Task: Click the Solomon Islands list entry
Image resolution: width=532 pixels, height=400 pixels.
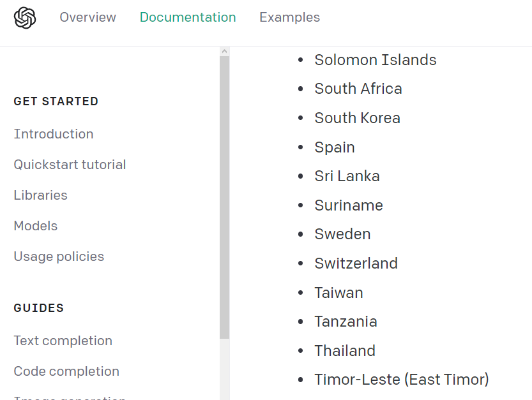Action: click(375, 60)
